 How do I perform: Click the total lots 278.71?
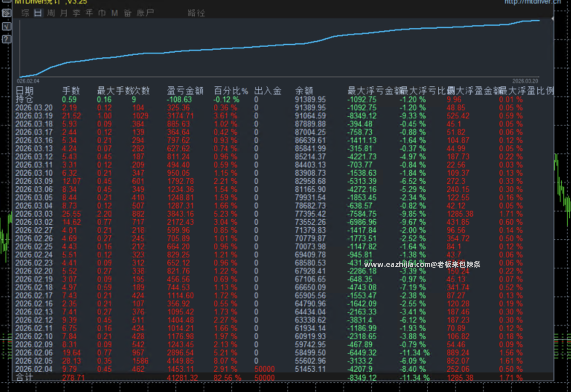pos(73,378)
